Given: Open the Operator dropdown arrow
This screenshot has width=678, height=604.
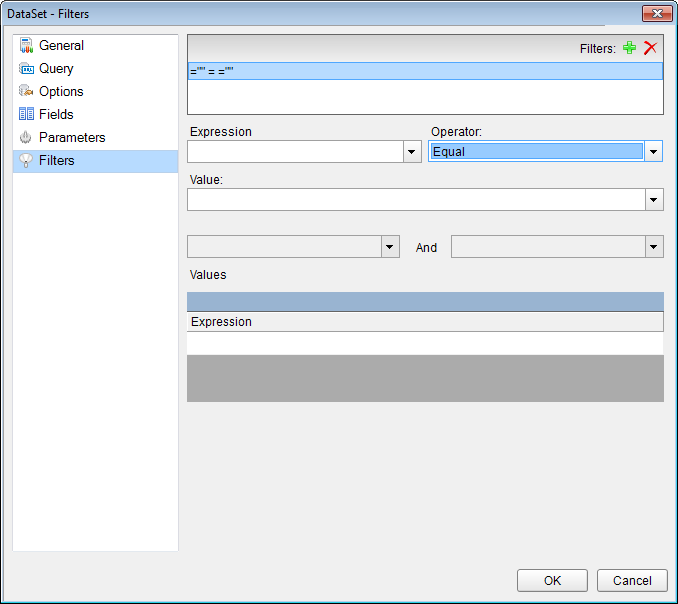Looking at the screenshot, I should [653, 152].
